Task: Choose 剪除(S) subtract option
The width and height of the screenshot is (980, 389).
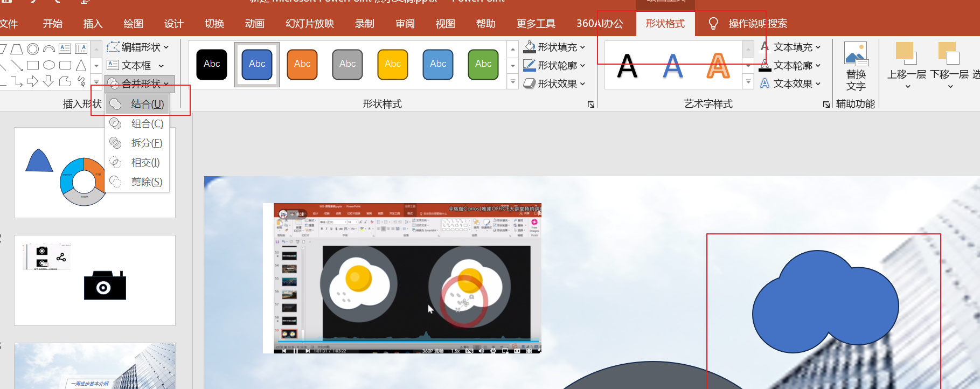Action: 137,182
